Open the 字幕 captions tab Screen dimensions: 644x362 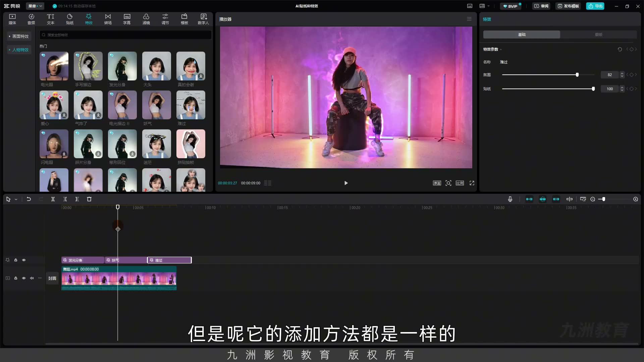click(127, 19)
